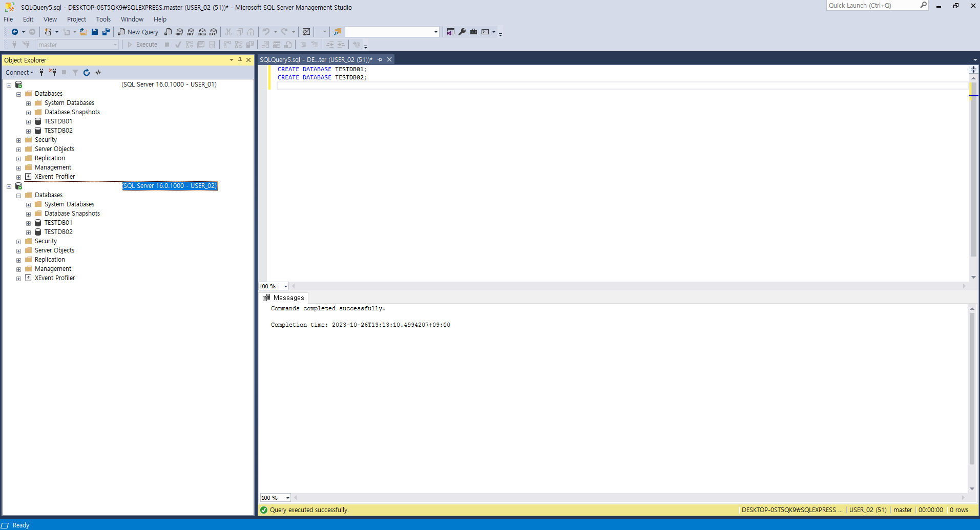Open the Query Options icon
Image resolution: width=980 pixels, height=530 pixels.
point(201,45)
